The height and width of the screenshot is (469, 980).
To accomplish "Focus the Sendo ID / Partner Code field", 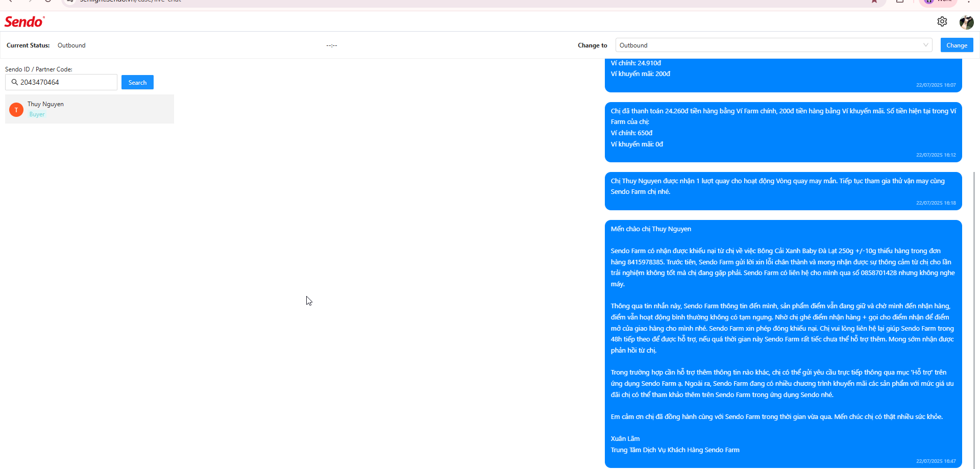I will click(61, 82).
